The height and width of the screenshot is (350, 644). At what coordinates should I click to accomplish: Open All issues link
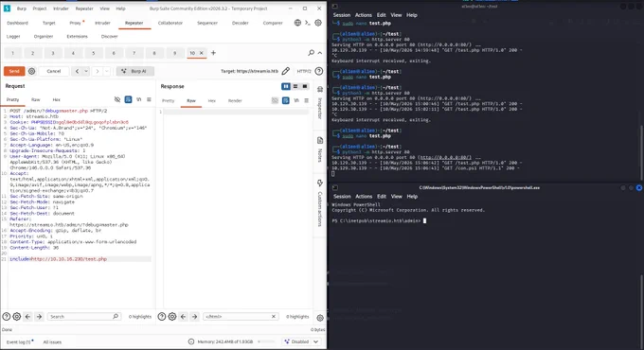point(52,341)
